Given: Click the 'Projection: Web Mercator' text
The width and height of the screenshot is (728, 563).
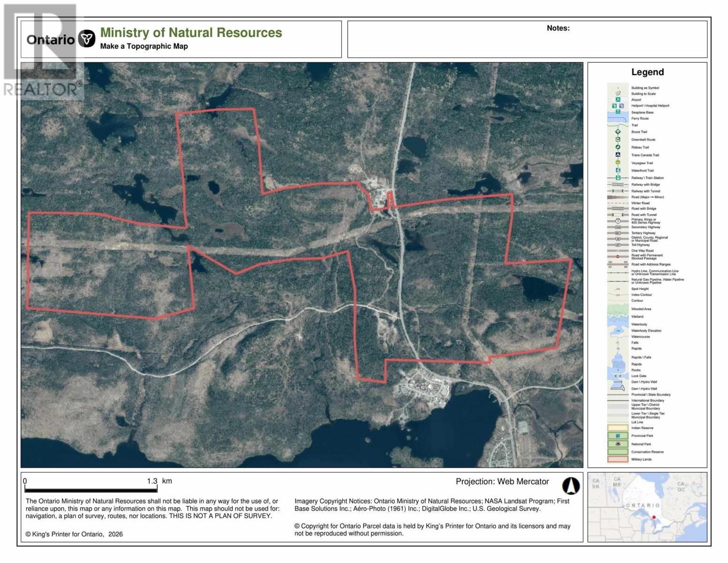Looking at the screenshot, I should pos(502,481).
